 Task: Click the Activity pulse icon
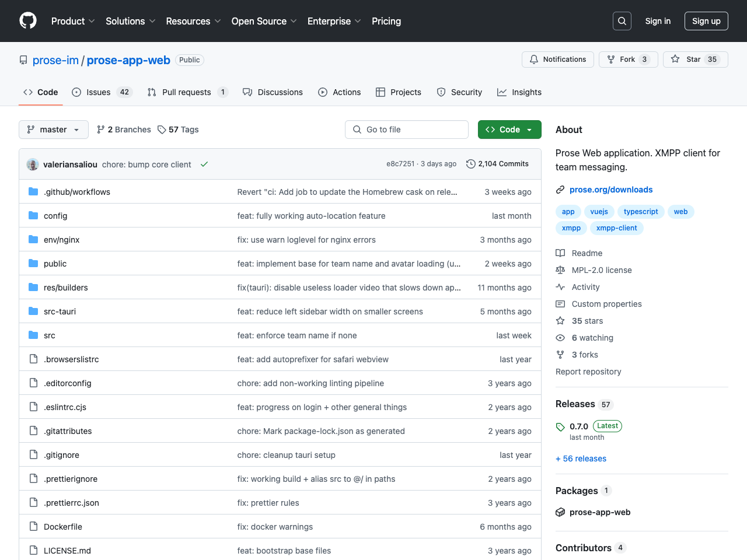coord(560,287)
